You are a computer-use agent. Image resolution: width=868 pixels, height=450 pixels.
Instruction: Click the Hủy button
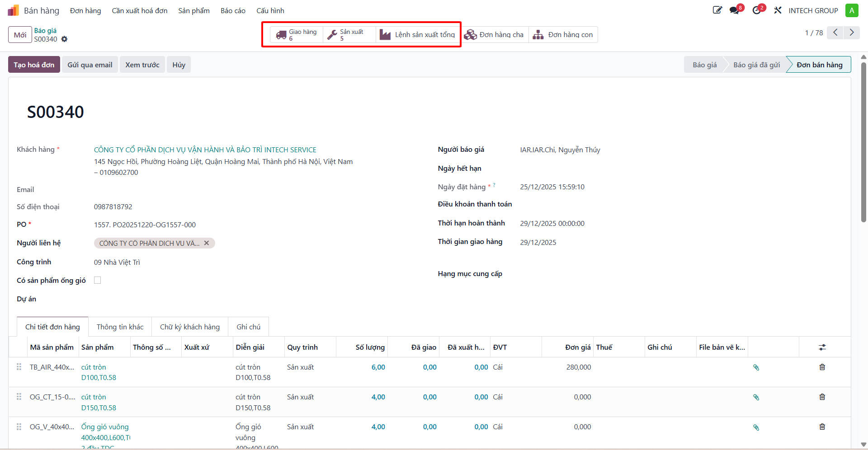pyautogui.click(x=179, y=65)
